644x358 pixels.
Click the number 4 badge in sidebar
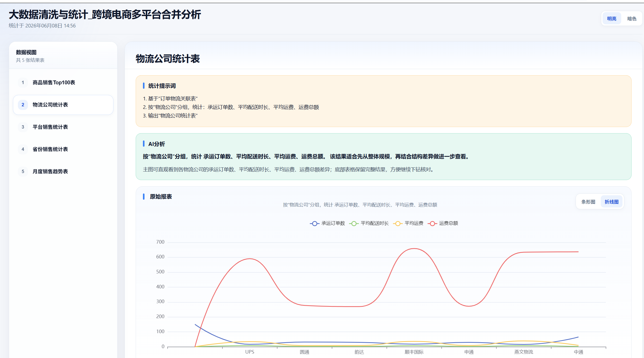pyautogui.click(x=23, y=149)
